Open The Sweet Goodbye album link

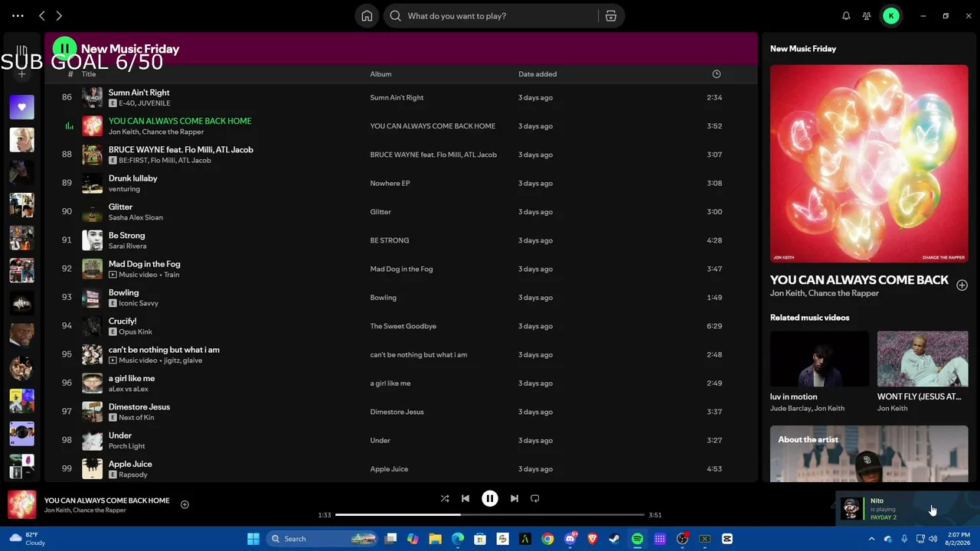(403, 326)
